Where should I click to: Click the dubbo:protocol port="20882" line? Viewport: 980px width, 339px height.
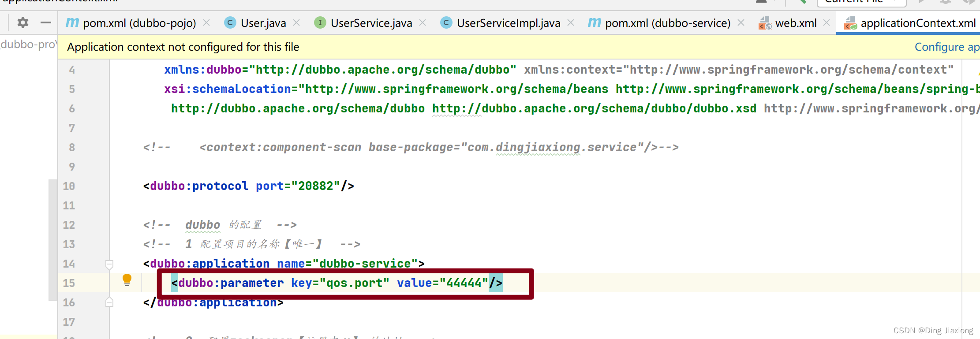coord(249,186)
